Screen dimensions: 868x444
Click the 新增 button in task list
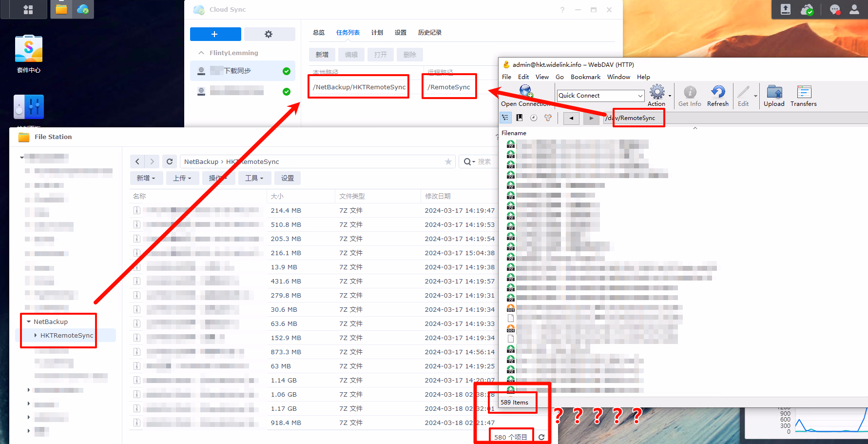(322, 55)
